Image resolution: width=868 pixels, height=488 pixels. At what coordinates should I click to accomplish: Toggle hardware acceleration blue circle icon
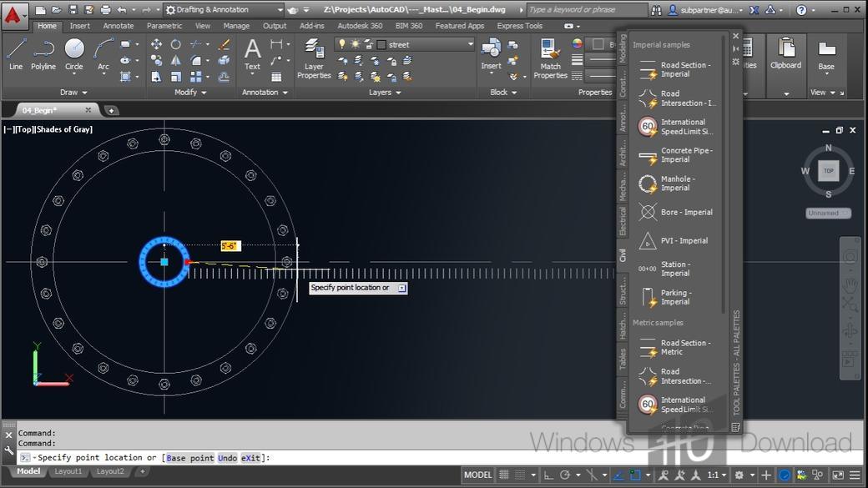(x=785, y=475)
